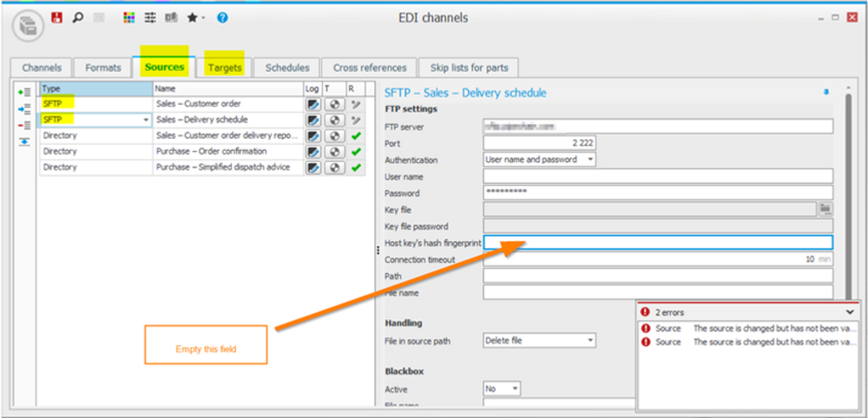This screenshot has width=868, height=418.
Task: Toggle the pin icon on the details panel
Action: [x=825, y=91]
